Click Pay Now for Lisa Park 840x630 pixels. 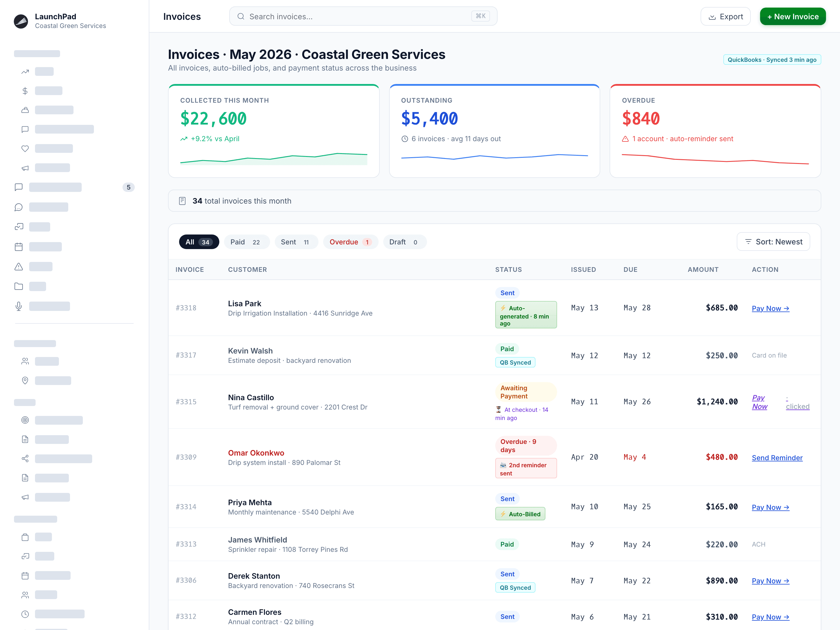771,308
